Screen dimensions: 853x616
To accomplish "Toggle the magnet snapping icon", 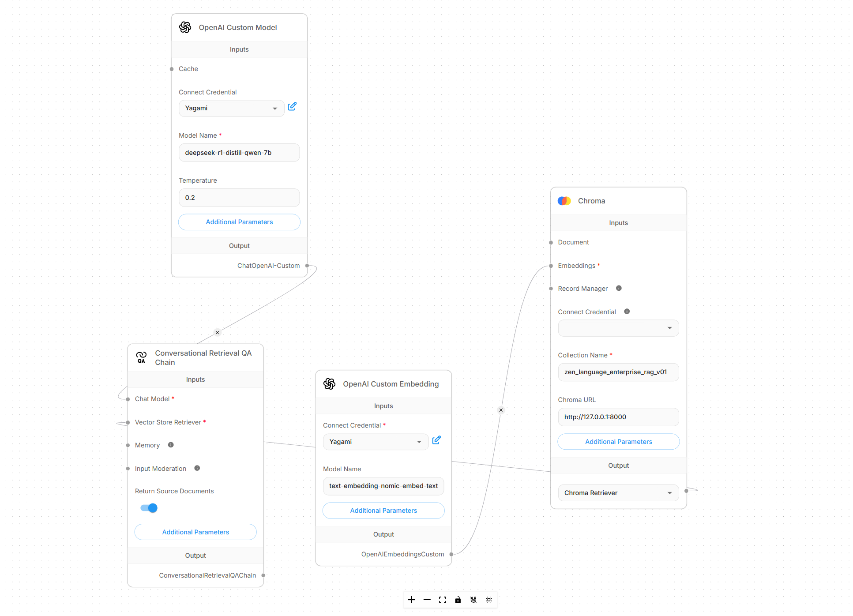I will (473, 600).
